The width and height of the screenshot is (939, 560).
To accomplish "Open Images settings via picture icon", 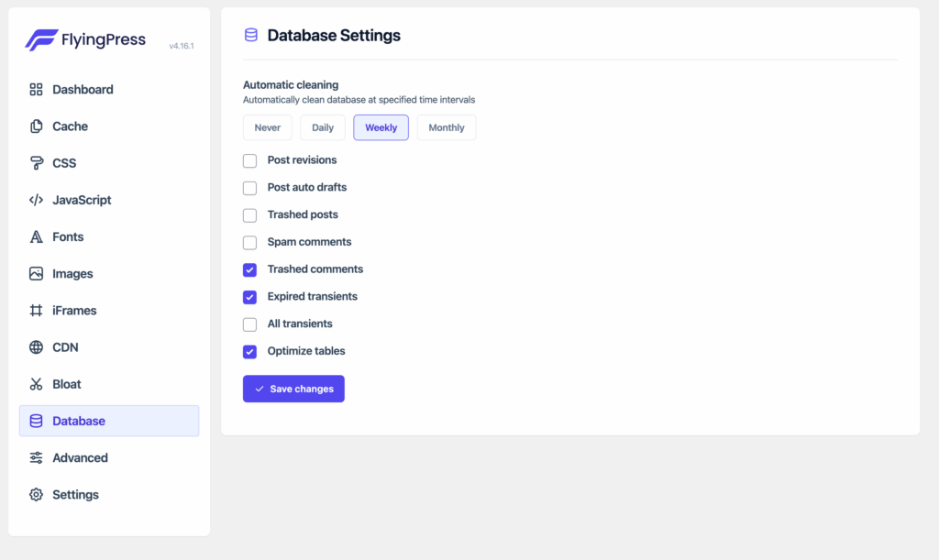I will click(36, 273).
